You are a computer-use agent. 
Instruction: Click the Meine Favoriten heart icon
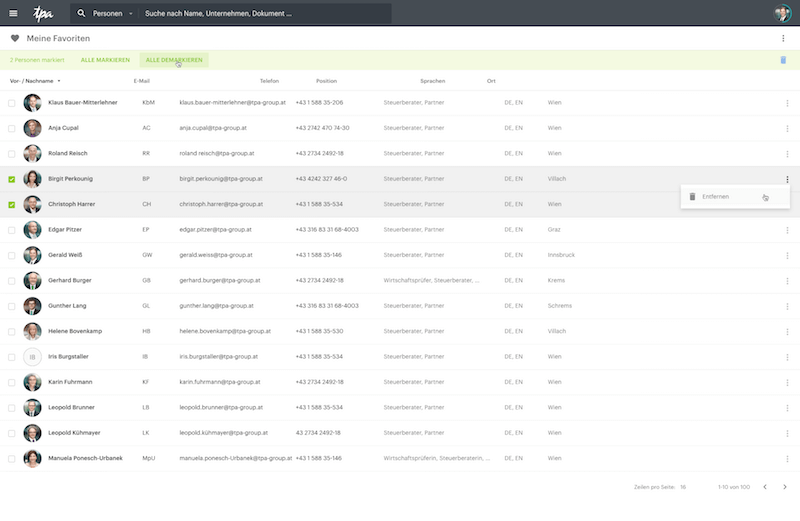coord(15,38)
